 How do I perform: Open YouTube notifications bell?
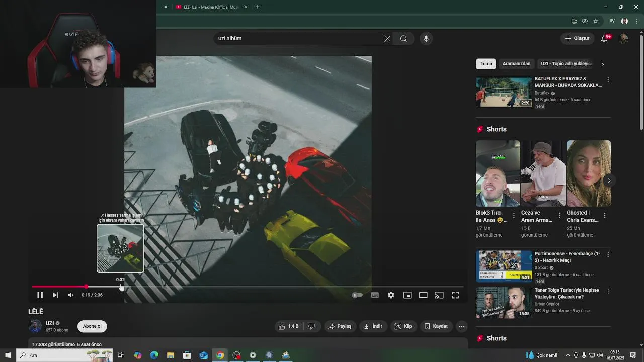click(x=605, y=39)
